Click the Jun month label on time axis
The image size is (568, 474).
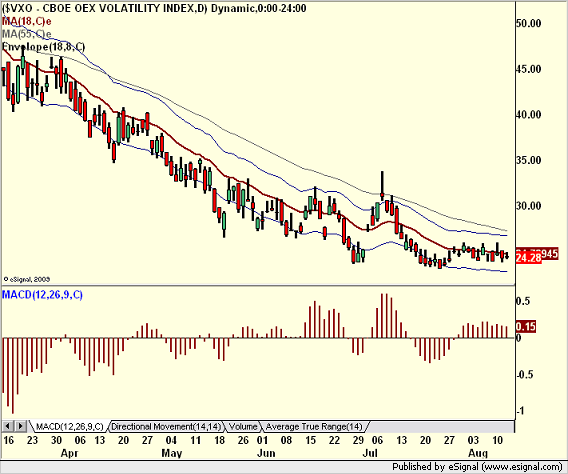(266, 453)
